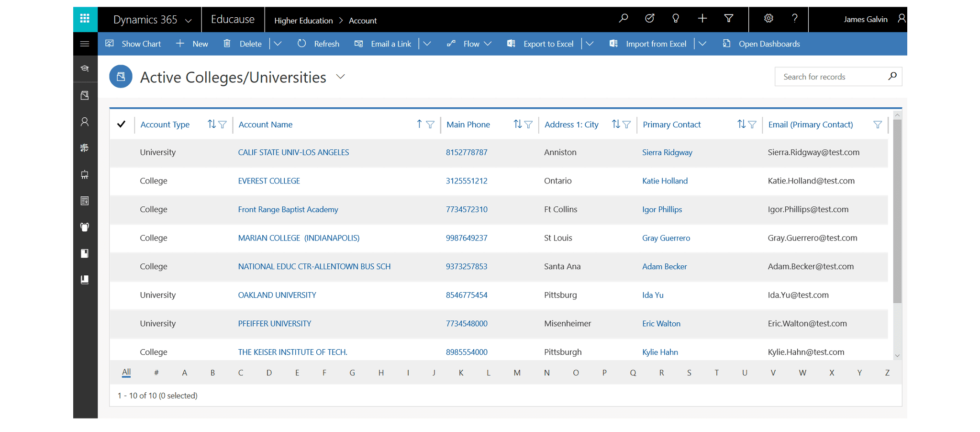Filter the Account Type column
980x432 pixels.
click(x=223, y=125)
